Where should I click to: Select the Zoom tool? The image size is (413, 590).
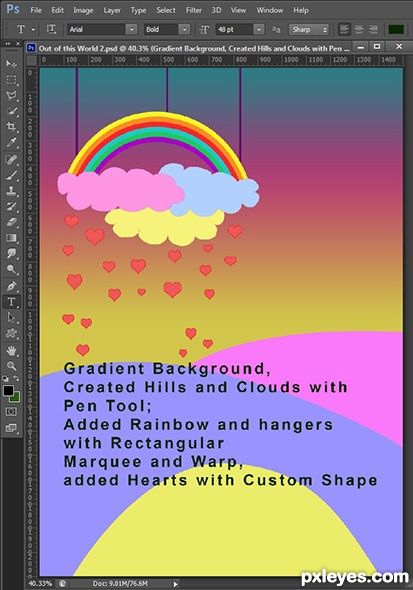click(x=11, y=366)
